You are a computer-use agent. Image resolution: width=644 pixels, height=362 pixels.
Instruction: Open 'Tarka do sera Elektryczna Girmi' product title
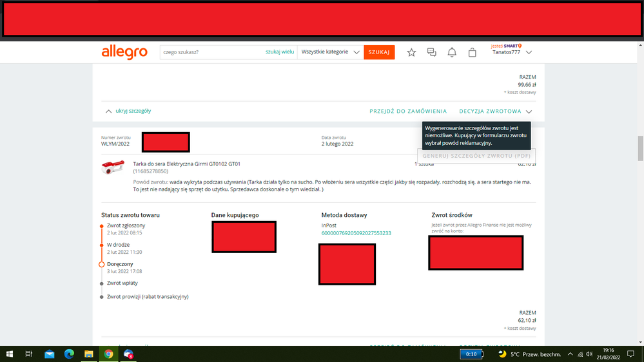(186, 164)
